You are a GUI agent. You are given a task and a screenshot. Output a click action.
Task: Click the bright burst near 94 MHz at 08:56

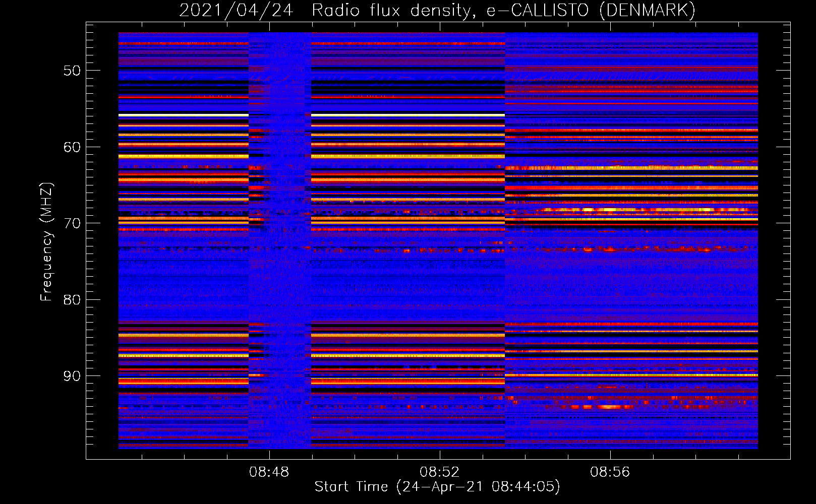point(608,407)
